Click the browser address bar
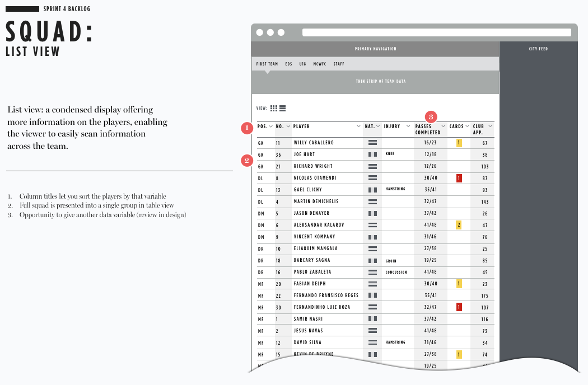The height and width of the screenshot is (385, 588). click(436, 32)
